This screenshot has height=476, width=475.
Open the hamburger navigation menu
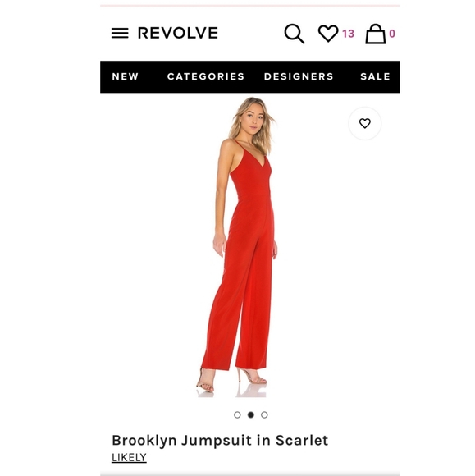pyautogui.click(x=120, y=33)
